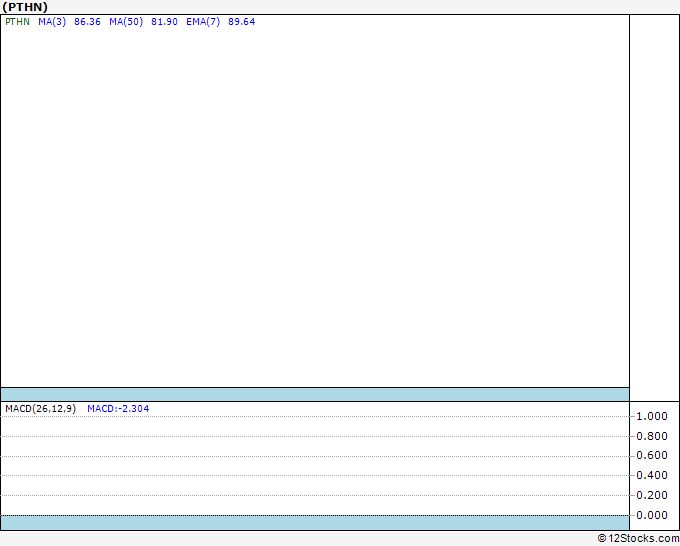
Task: Click the blue band under MACD panel
Action: [x=315, y=523]
